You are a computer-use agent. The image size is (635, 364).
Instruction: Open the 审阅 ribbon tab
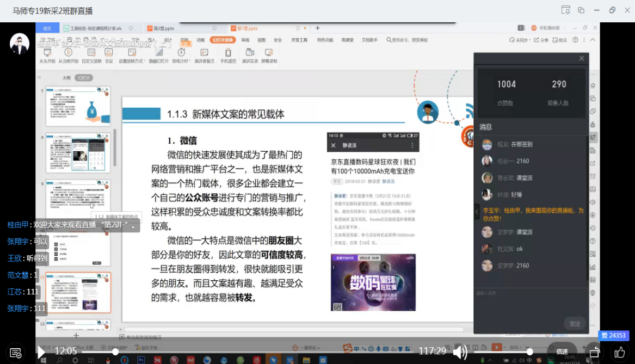tap(245, 40)
